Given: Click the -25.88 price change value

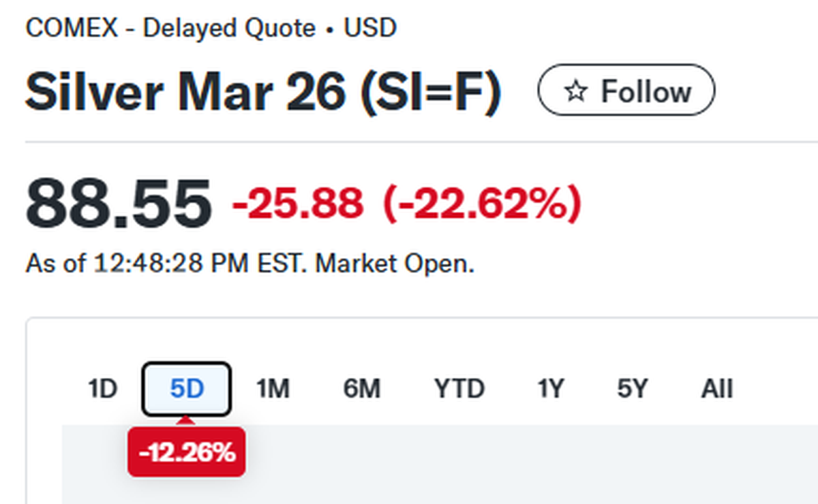Looking at the screenshot, I should point(298,203).
